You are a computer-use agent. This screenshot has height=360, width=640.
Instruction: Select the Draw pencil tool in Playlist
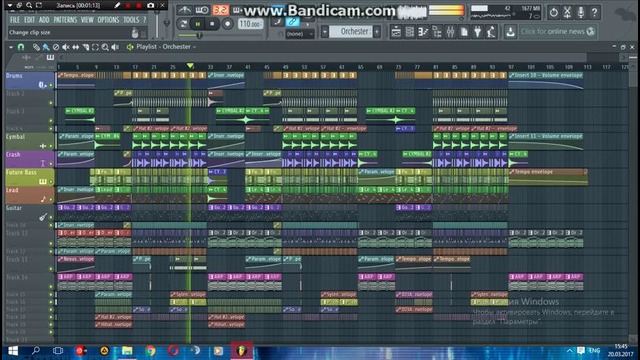pyautogui.click(x=36, y=47)
